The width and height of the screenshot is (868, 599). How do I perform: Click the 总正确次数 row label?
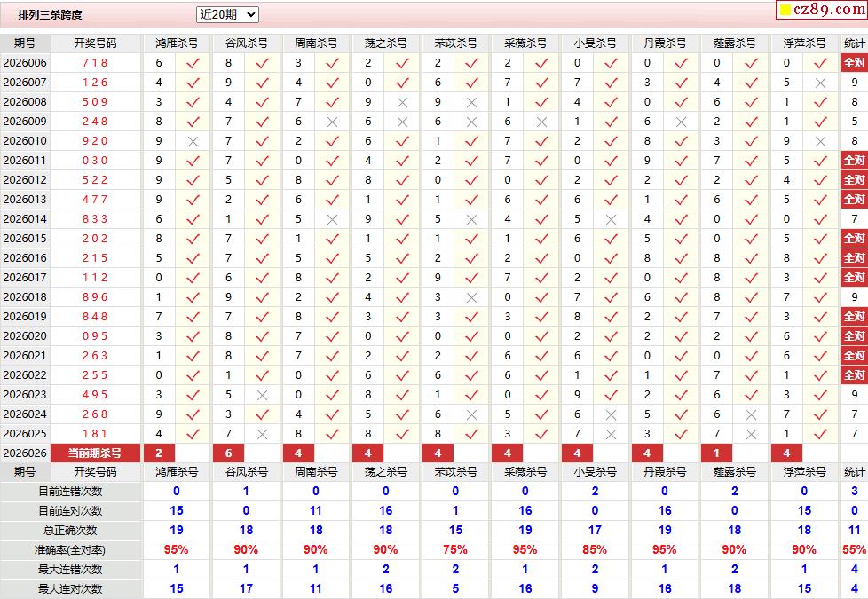70,531
